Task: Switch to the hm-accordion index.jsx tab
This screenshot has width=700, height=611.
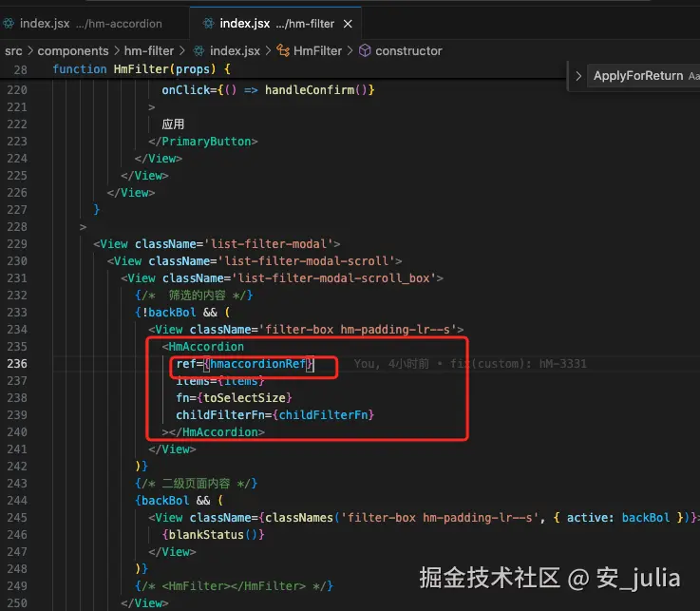Action: [91, 23]
